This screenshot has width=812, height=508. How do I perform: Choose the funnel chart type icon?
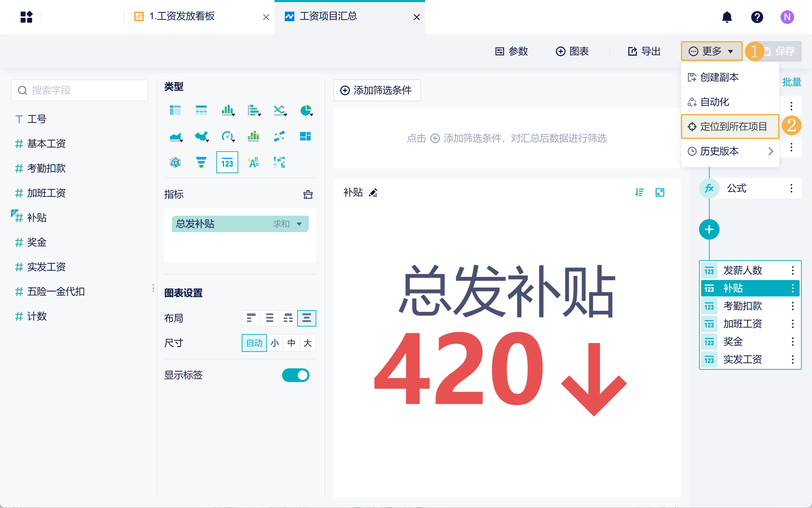tap(201, 162)
